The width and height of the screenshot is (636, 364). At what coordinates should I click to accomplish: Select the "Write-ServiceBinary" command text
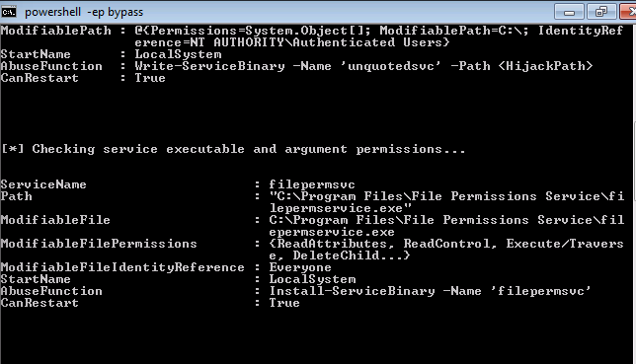click(209, 66)
